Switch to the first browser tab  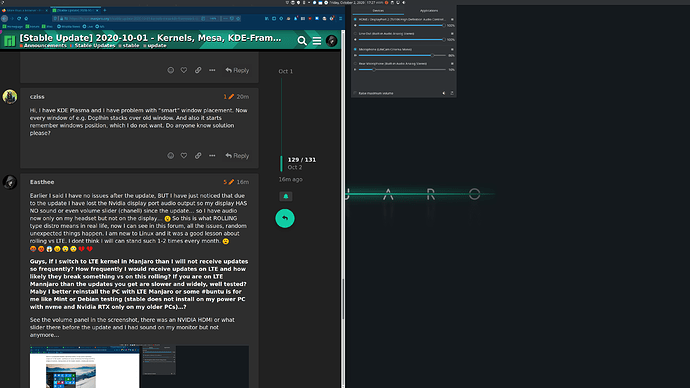coord(25,10)
